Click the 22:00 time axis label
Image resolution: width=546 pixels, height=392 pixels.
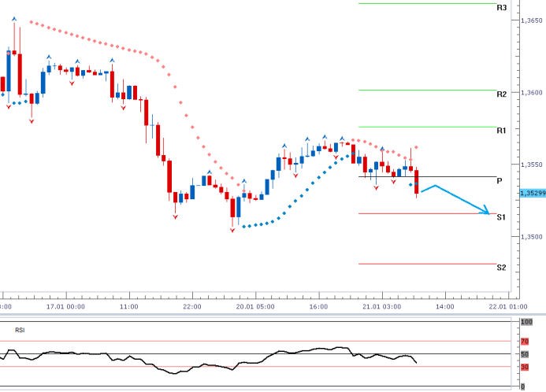click(x=192, y=307)
